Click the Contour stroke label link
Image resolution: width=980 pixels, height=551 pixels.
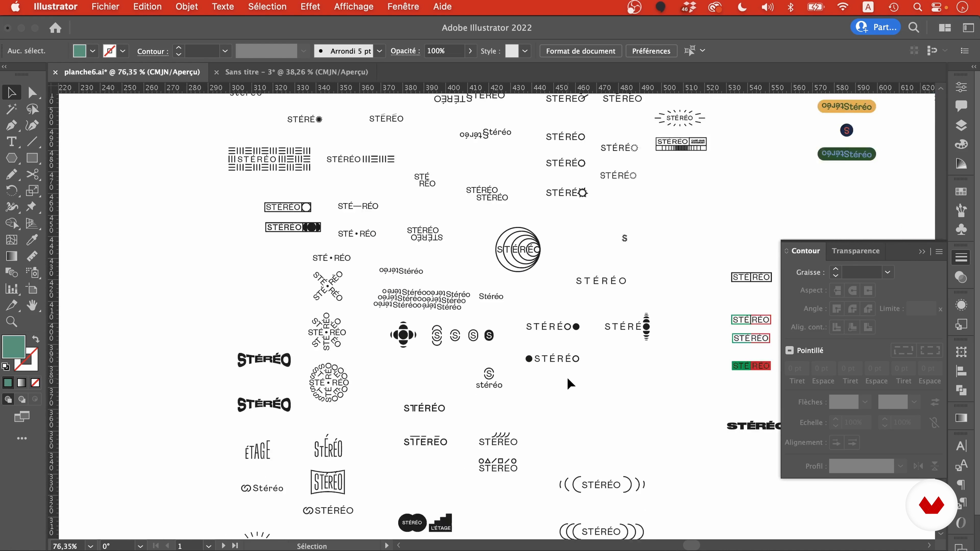coord(153,51)
